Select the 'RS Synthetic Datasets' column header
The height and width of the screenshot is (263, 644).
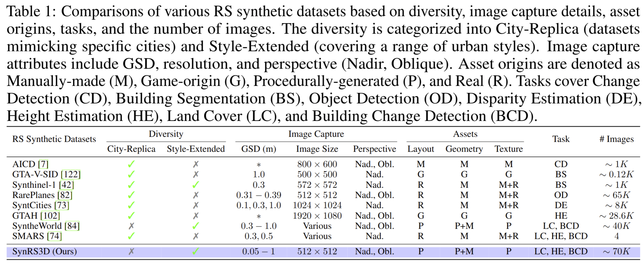54,139
